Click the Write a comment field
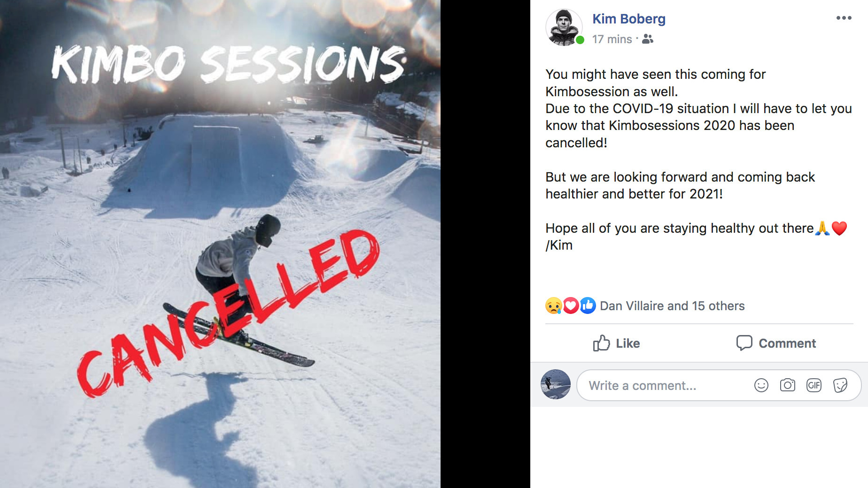This screenshot has height=488, width=868. (x=662, y=386)
